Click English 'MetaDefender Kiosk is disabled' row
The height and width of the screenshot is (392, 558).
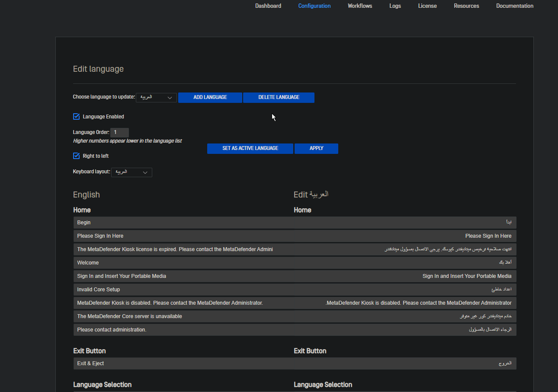tap(184, 303)
